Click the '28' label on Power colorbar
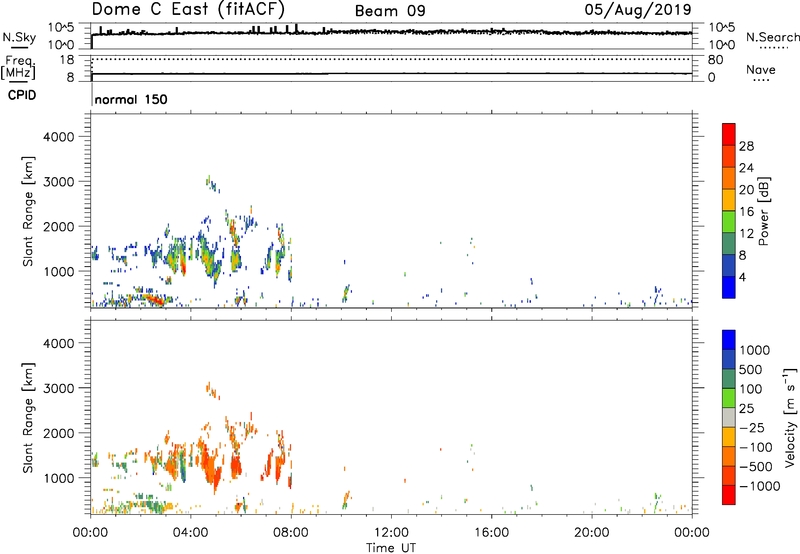 click(x=746, y=146)
